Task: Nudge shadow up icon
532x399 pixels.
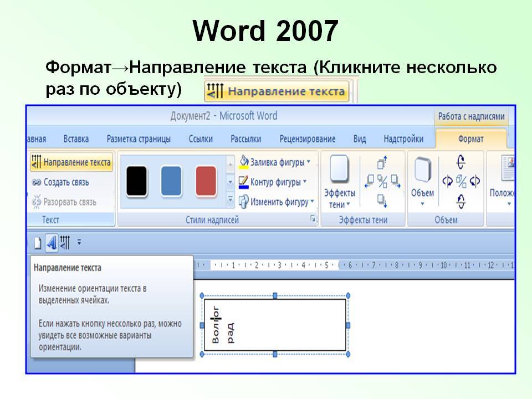Action: coord(382,162)
